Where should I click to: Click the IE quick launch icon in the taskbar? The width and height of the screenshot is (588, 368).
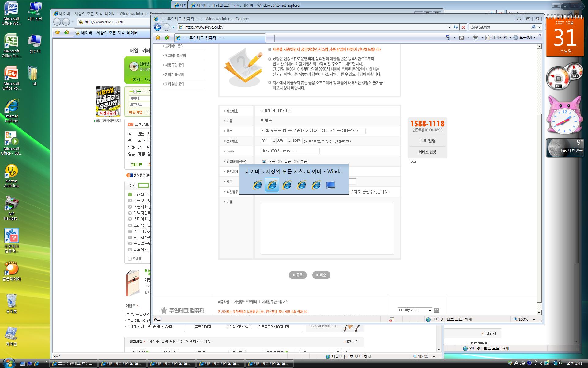(x=36, y=363)
